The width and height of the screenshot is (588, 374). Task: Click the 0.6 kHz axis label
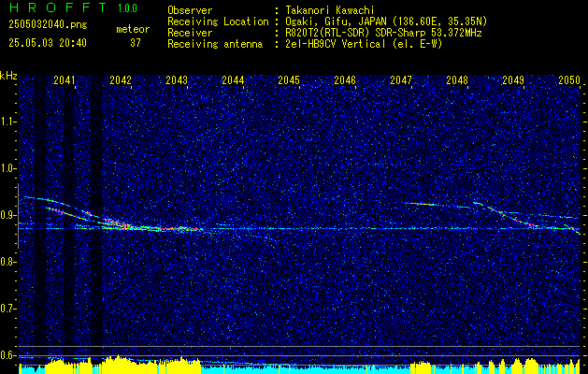tap(7, 355)
